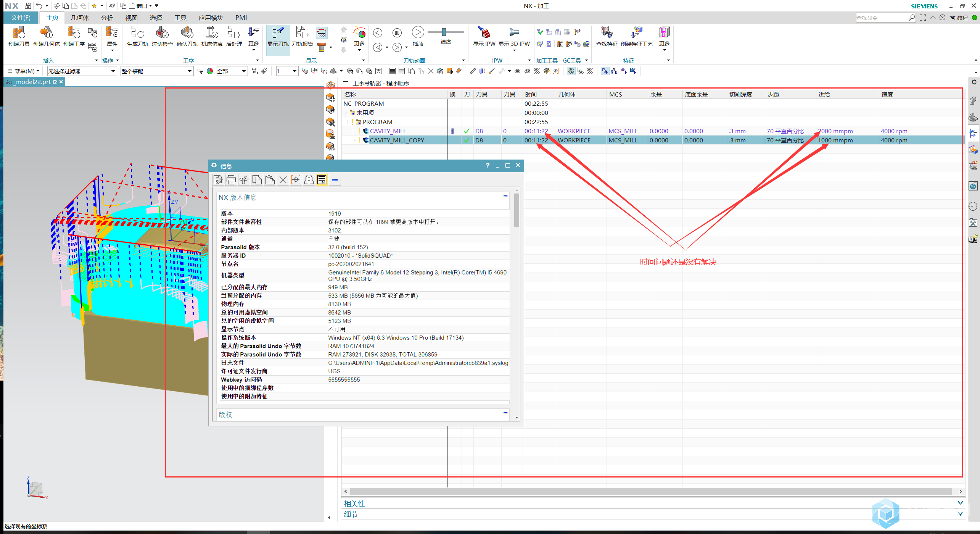Click the Save icon in quick access bar
Screen dimensions: 980x534
tap(27, 6)
